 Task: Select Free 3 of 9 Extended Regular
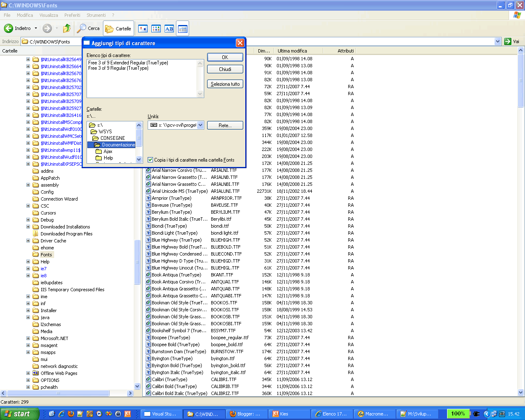point(128,63)
